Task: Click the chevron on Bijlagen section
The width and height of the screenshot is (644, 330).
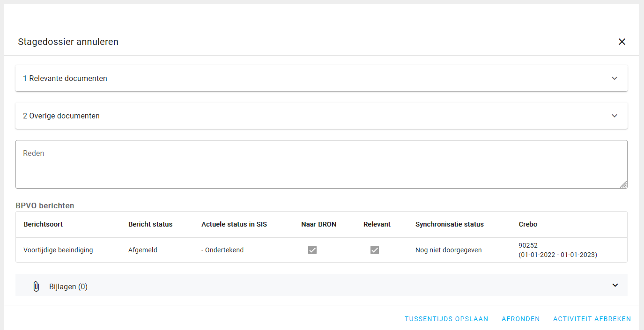Action: tap(615, 285)
